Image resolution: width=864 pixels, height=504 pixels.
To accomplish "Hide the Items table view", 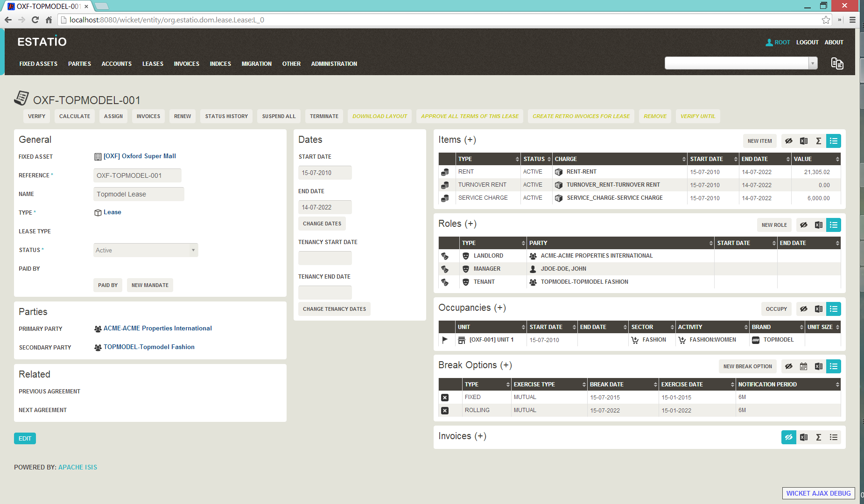I will pyautogui.click(x=788, y=141).
